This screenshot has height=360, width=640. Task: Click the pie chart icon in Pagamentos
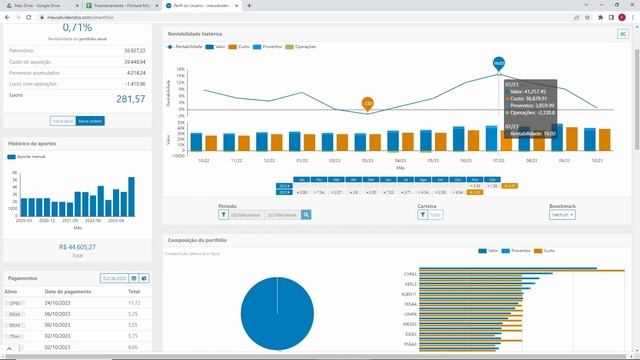(144, 278)
